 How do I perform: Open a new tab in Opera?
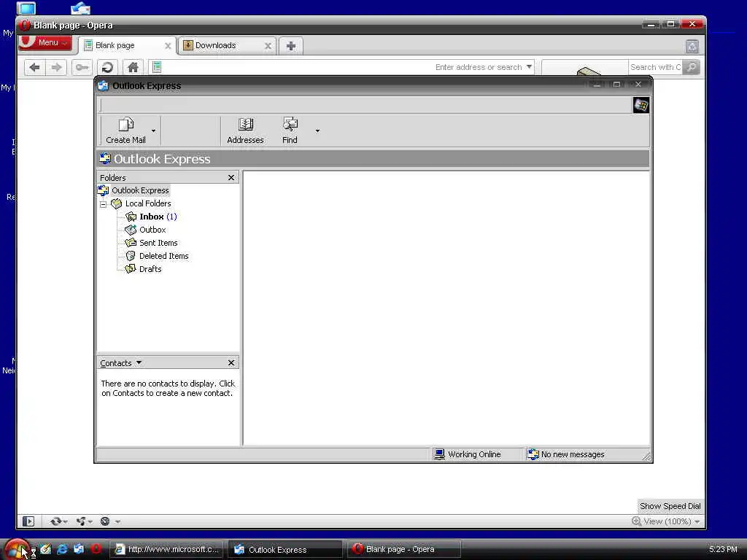coord(290,46)
